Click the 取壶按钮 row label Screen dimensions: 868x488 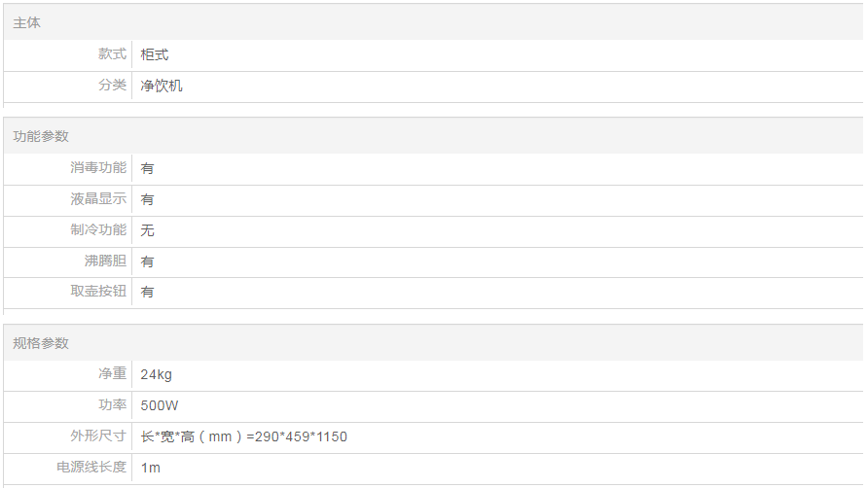click(98, 291)
